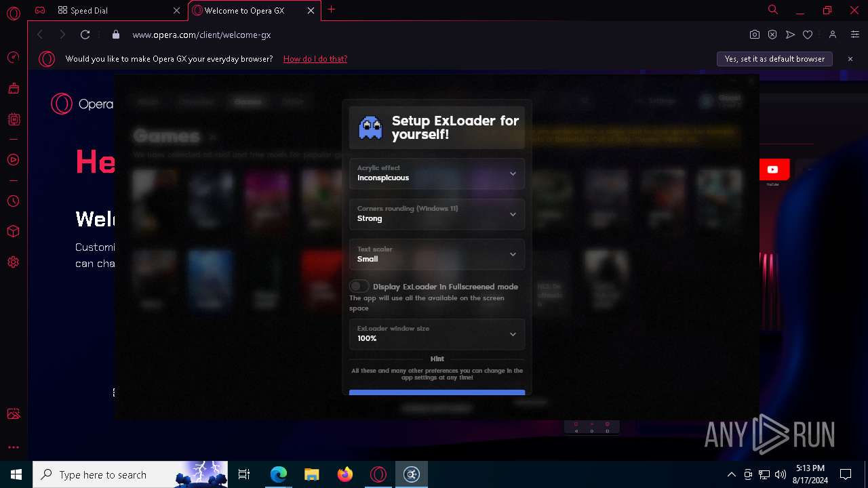Select Opera GX taskbar icon

coord(378,474)
